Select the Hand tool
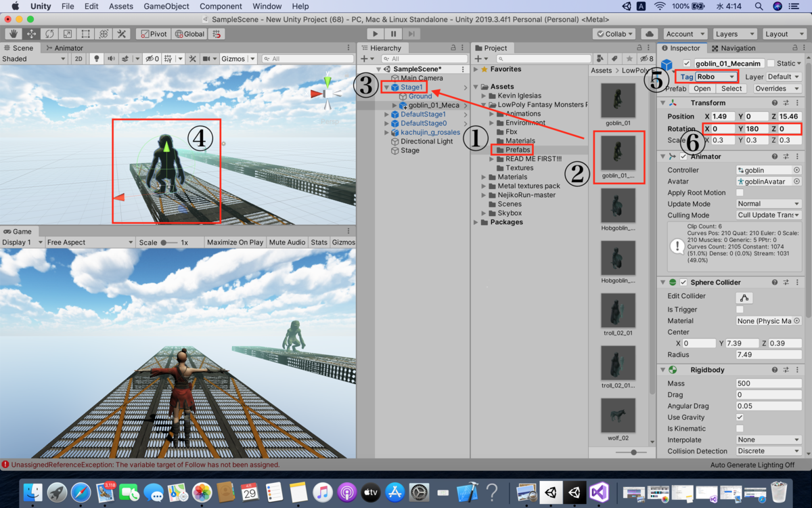Viewport: 812px width, 508px height. point(13,34)
